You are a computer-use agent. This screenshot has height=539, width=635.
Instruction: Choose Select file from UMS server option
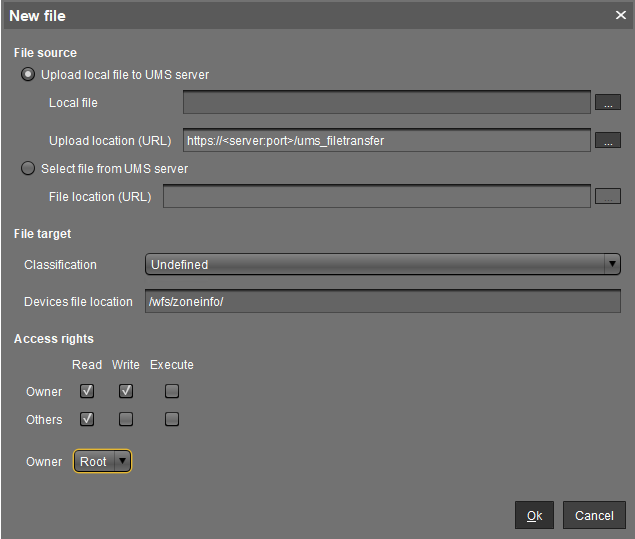28,169
